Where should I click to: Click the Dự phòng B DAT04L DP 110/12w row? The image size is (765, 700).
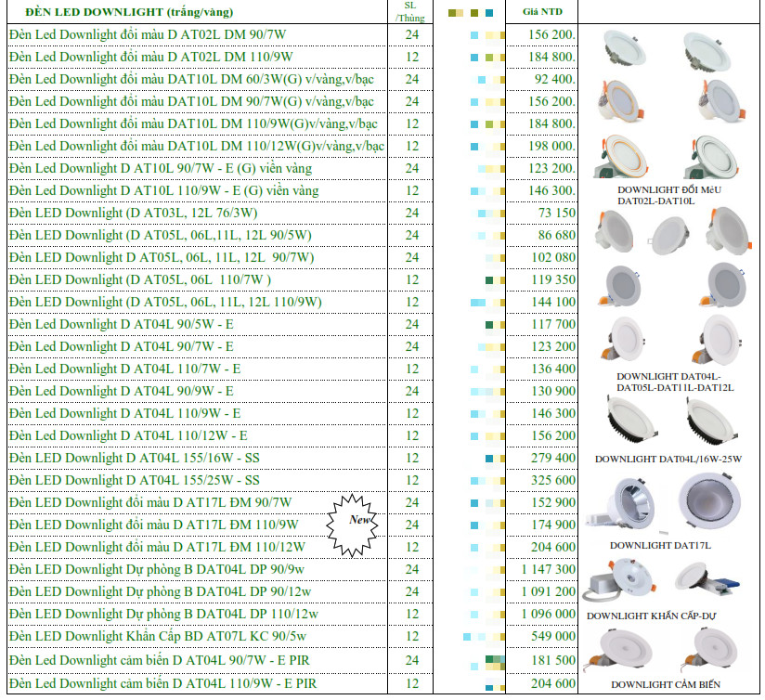click(163, 614)
